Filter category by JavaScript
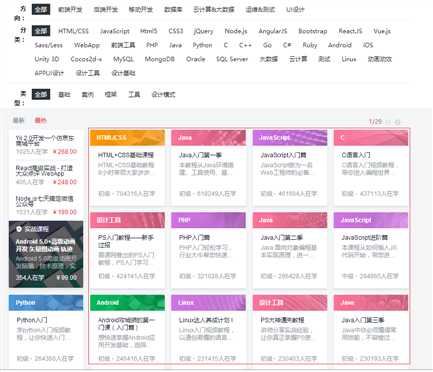433x372 pixels. (x=115, y=31)
